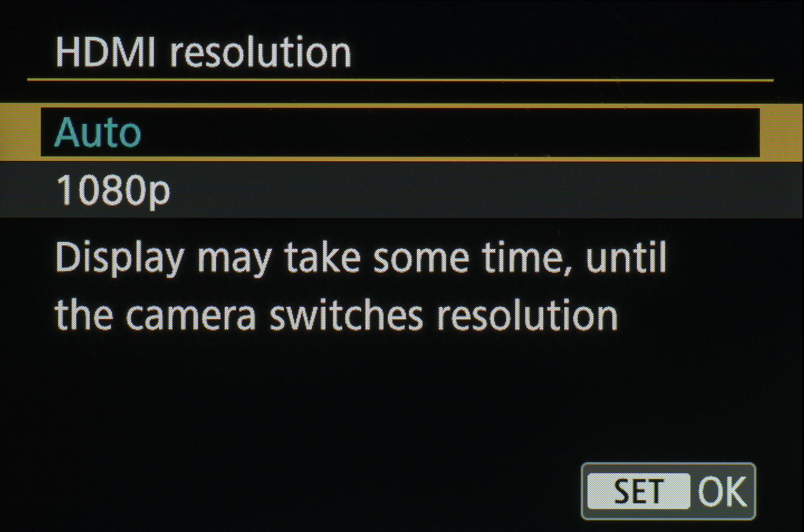
Task: Click the word HDMI in the header
Action: pyautogui.click(x=105, y=52)
